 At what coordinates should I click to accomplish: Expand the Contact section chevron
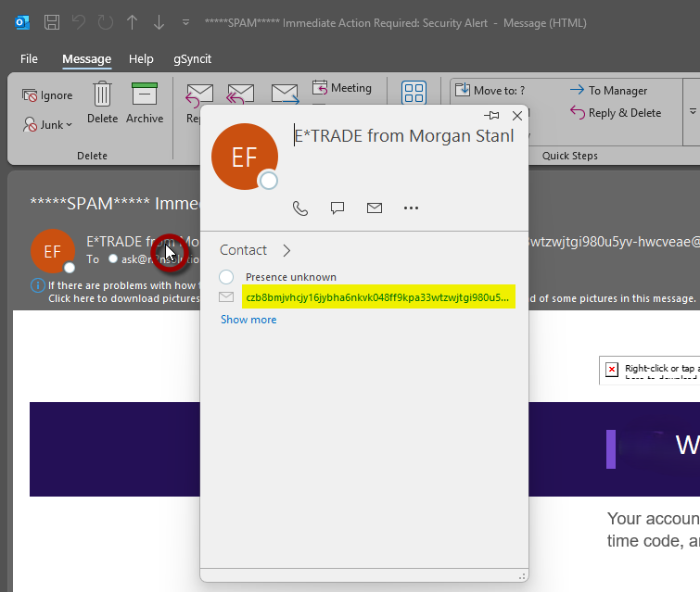286,250
